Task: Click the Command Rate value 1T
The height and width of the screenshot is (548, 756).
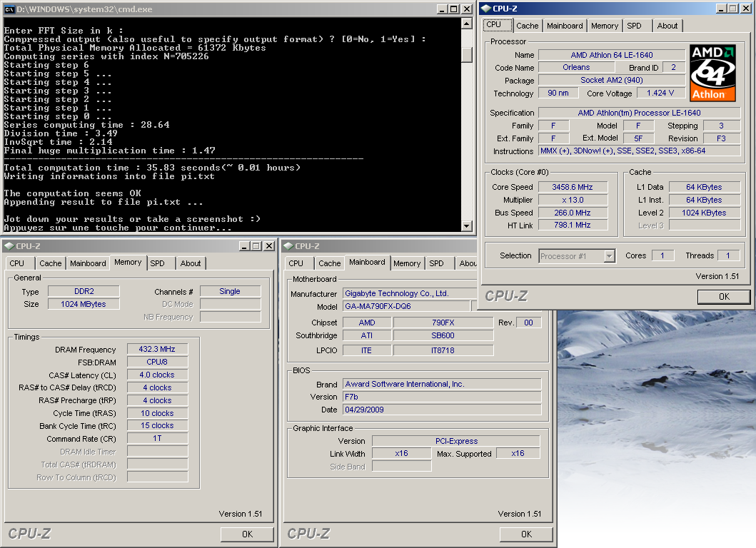Action: 157,438
